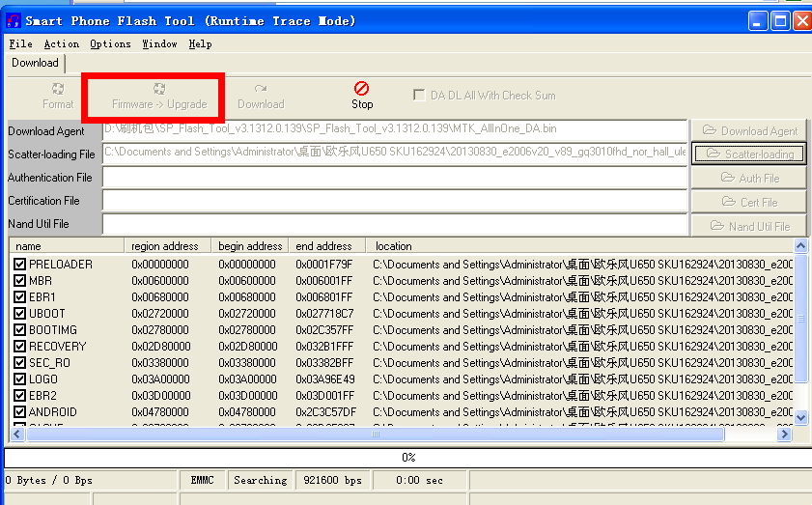Click the Scatter-loading button
This screenshot has width=812, height=505.
point(749,154)
